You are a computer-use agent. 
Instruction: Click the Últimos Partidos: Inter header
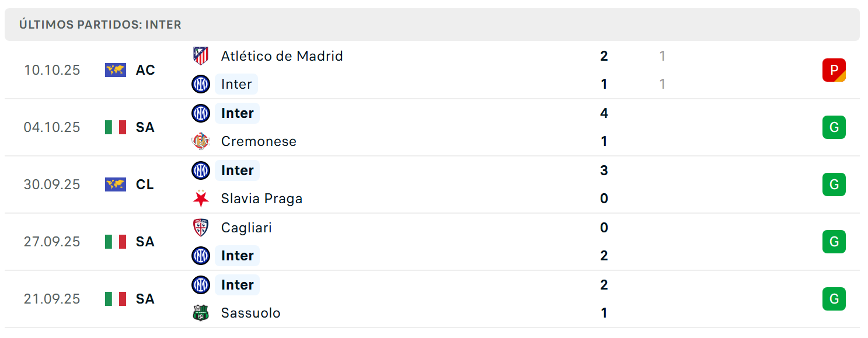[100, 25]
